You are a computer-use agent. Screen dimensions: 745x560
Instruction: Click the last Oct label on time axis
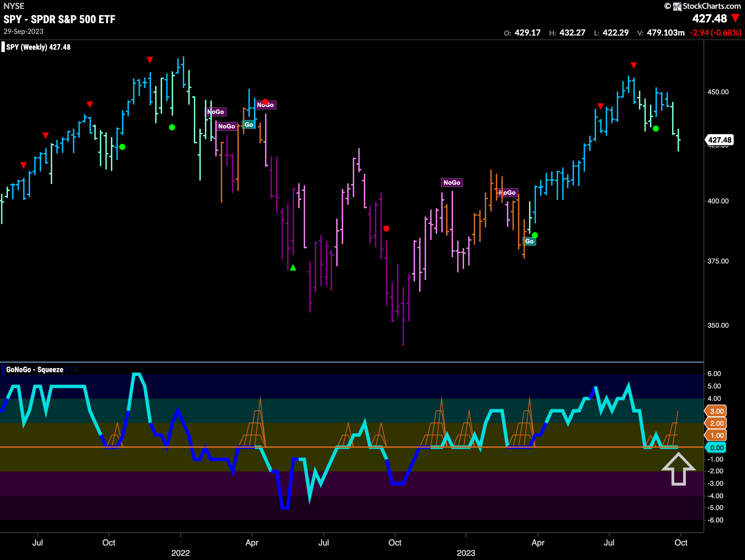pos(681,543)
